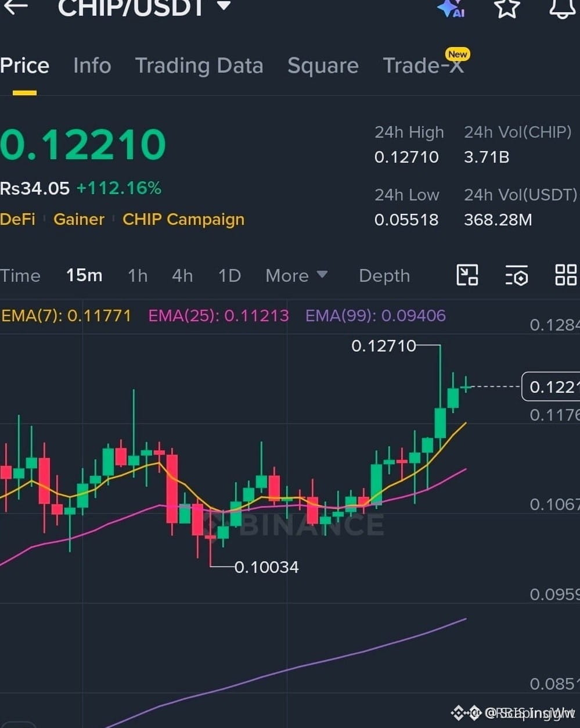Select the 1D chart interval
This screenshot has height=728, width=580.
pos(229,275)
